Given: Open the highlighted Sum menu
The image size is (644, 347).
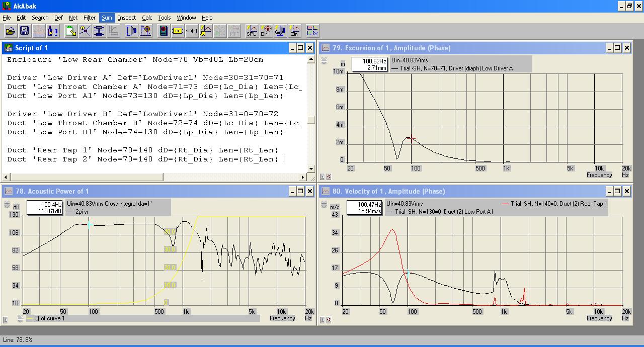Looking at the screenshot, I should pyautogui.click(x=107, y=18).
